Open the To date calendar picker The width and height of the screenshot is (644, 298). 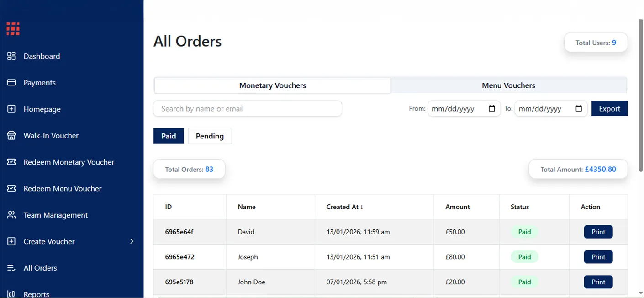pyautogui.click(x=579, y=109)
